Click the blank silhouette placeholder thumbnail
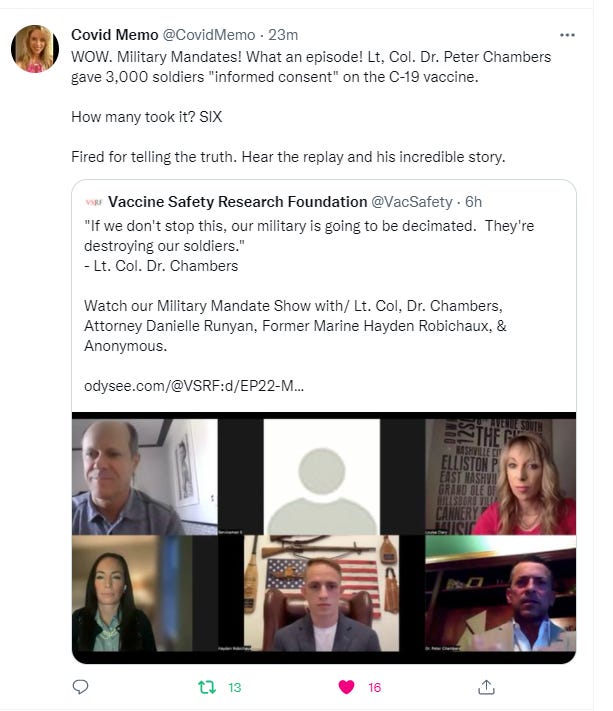 322,476
